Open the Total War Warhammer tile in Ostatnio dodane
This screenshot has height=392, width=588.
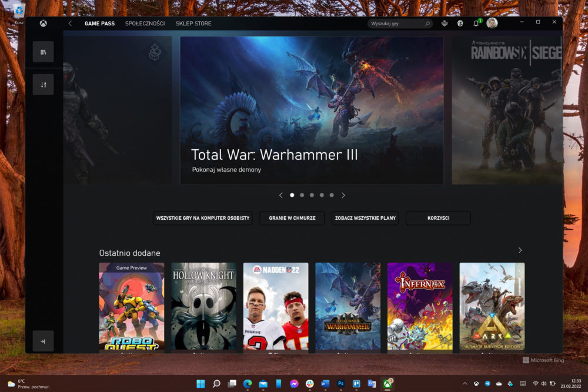pos(348,307)
